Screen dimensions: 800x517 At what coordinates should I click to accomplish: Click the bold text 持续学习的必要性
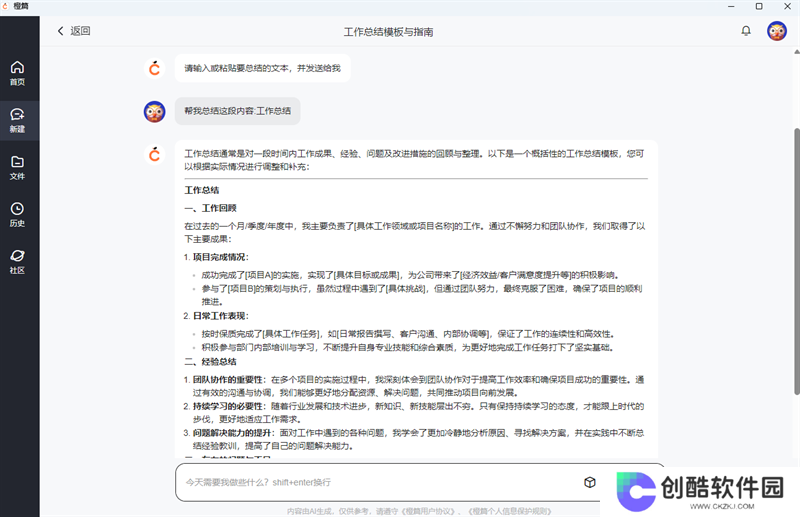point(228,406)
